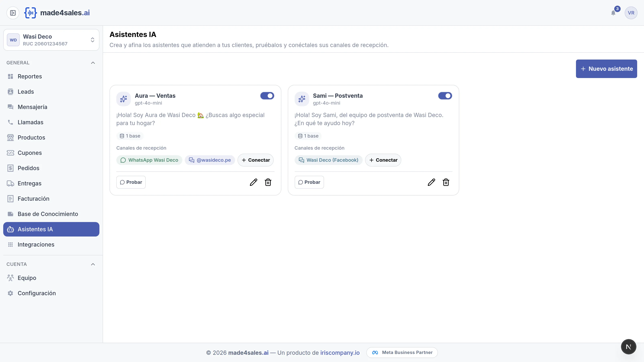Click the Pedidos receipt icon
644x362 pixels.
tap(10, 168)
